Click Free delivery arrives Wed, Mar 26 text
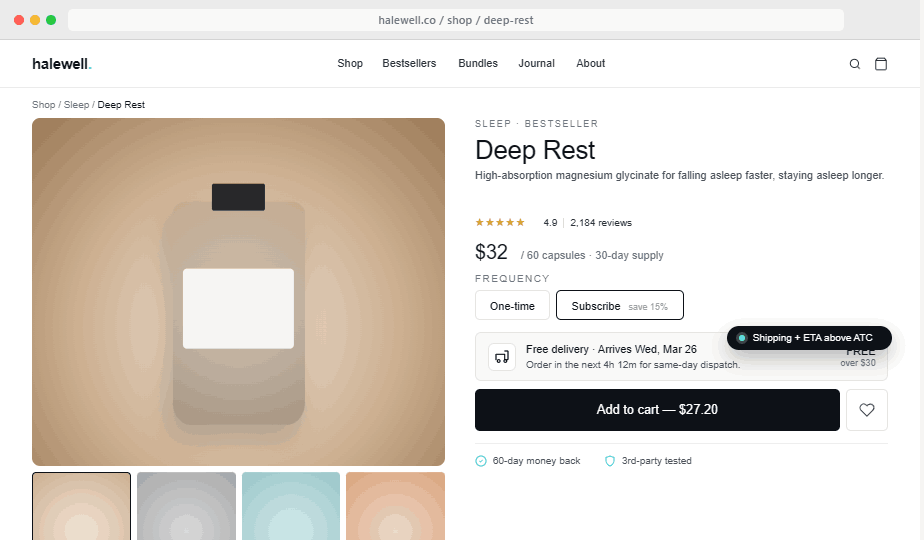Screen dimensions: 924x540 [611, 349]
